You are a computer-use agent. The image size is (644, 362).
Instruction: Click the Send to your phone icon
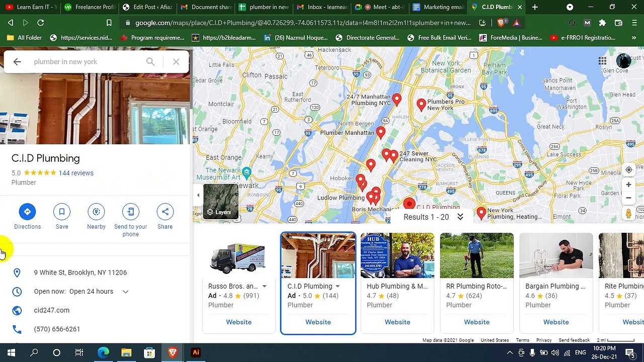pyautogui.click(x=130, y=212)
